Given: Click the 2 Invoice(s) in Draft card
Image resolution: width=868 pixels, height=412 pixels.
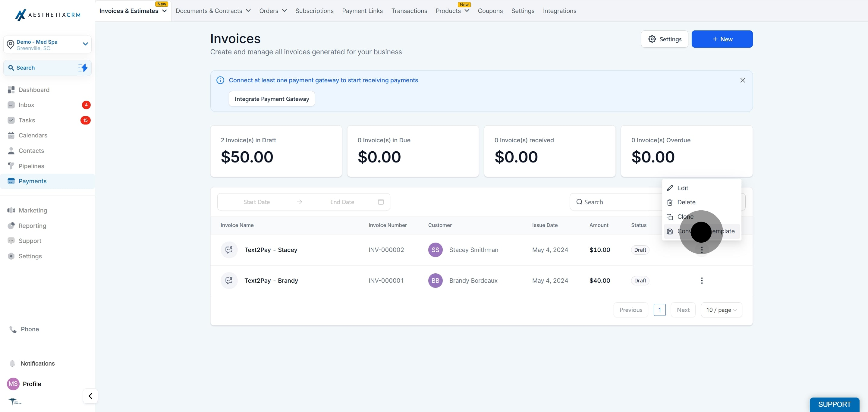Looking at the screenshot, I should tap(276, 151).
